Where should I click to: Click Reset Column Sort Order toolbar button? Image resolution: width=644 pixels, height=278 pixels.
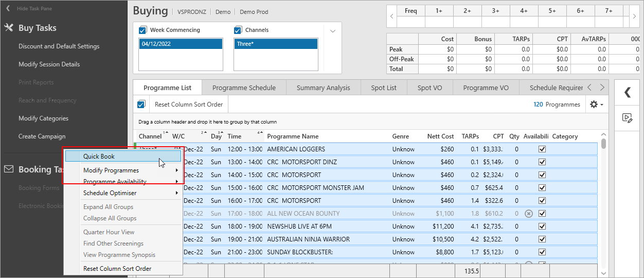(189, 105)
